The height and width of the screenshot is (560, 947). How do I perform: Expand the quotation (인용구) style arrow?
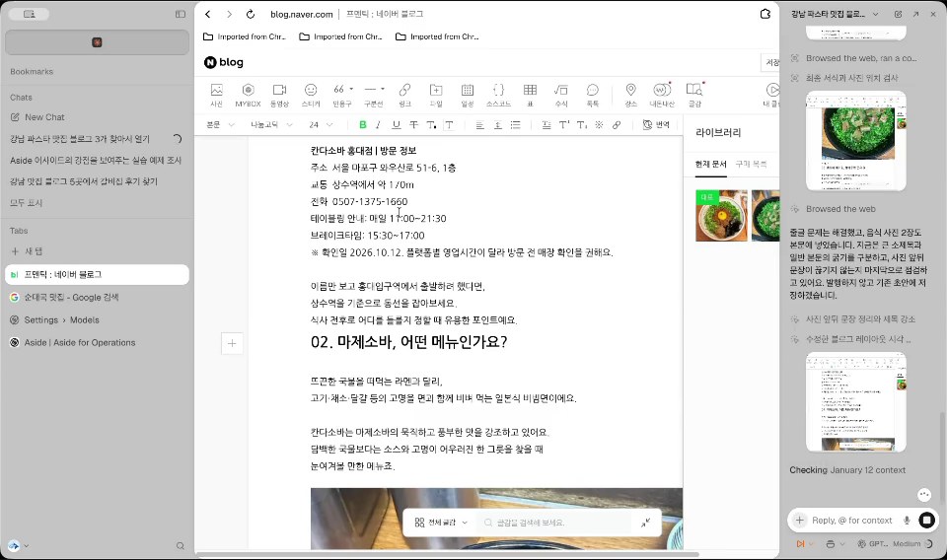[x=351, y=90]
